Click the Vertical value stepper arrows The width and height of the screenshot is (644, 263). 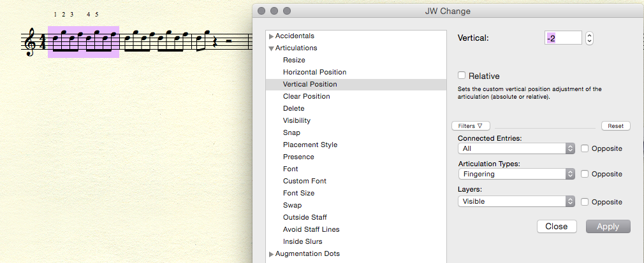(x=589, y=38)
